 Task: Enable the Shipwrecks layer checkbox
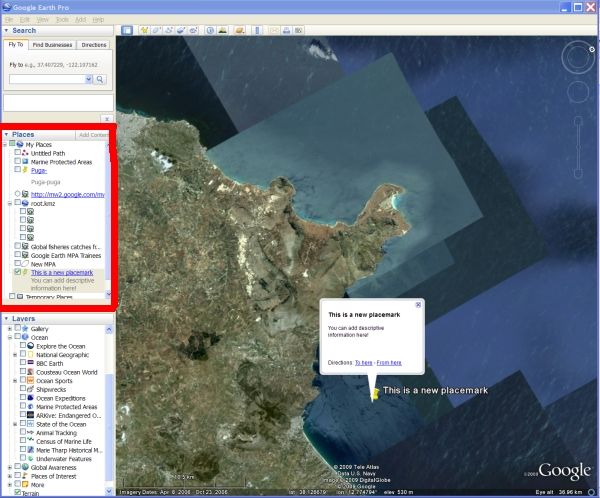(23, 389)
